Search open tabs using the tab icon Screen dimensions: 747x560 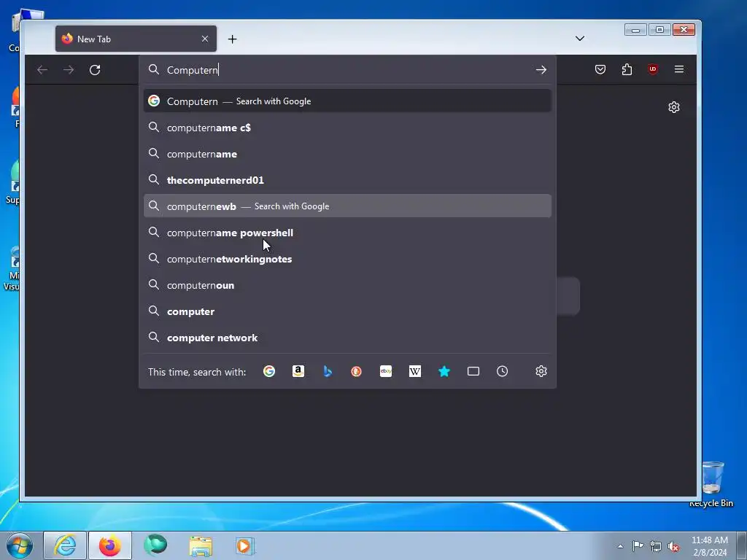tap(473, 371)
